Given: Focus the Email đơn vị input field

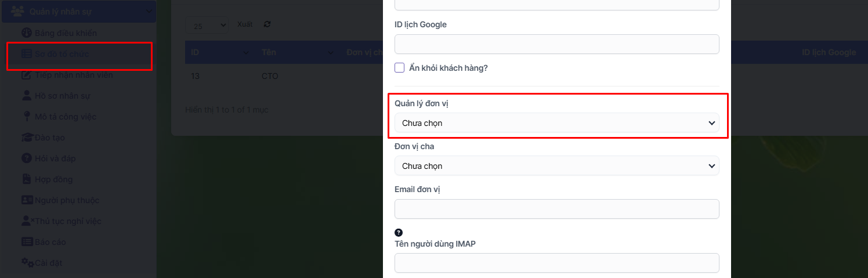Looking at the screenshot, I should pos(556,209).
